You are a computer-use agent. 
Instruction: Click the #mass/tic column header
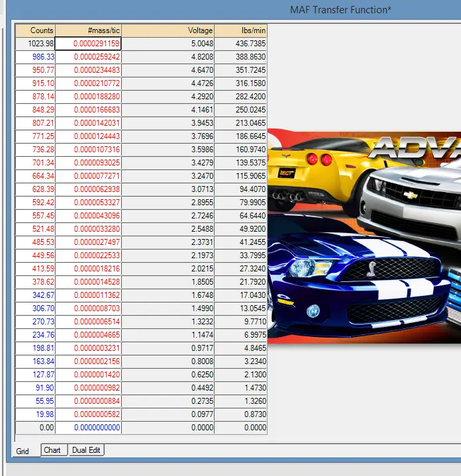(x=88, y=30)
